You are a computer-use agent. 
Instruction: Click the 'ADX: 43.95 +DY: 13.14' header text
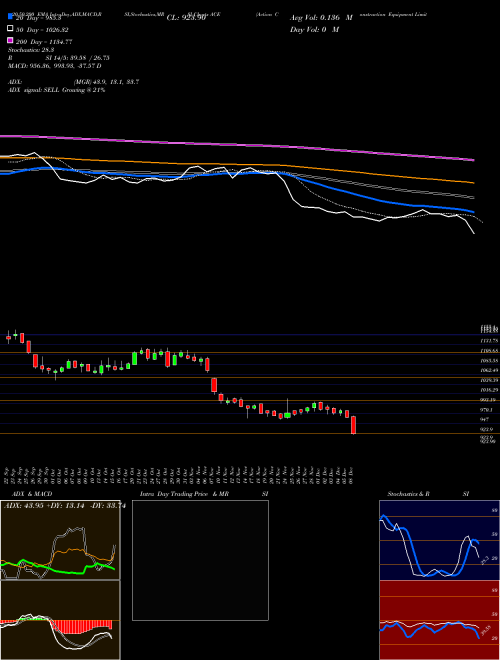pyautogui.click(x=45, y=506)
